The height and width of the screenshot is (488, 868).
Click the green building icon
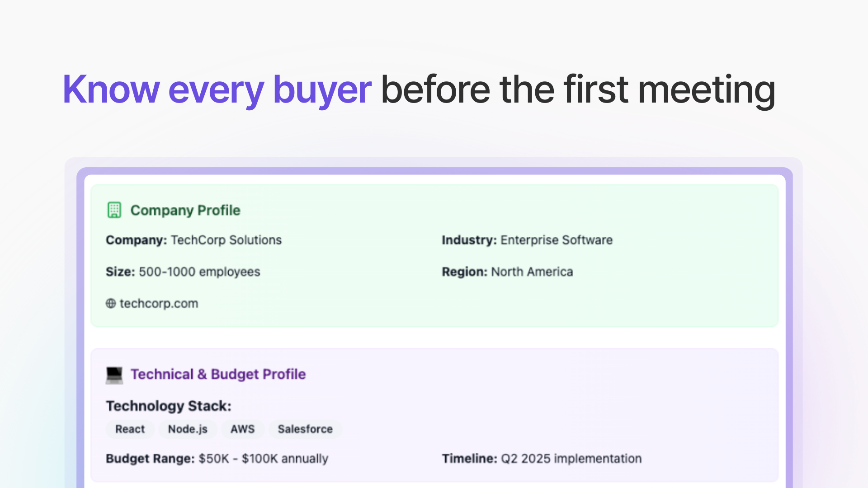pos(114,210)
